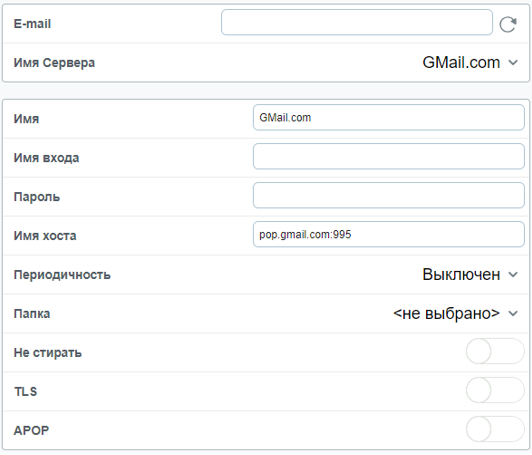The height and width of the screenshot is (455, 532).
Task: Click the Имя field containing GMail.com
Action: click(388, 117)
